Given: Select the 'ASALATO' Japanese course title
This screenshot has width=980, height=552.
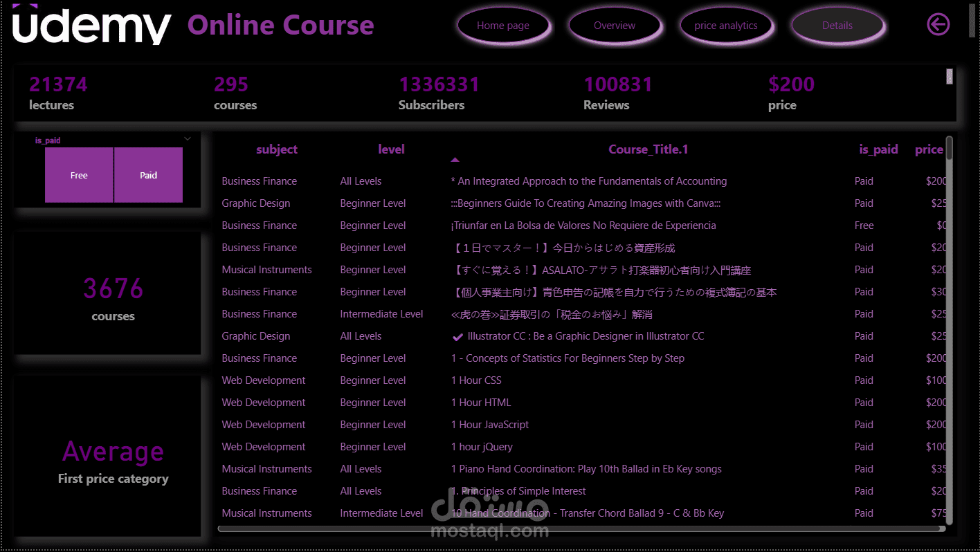Looking at the screenshot, I should tap(601, 270).
